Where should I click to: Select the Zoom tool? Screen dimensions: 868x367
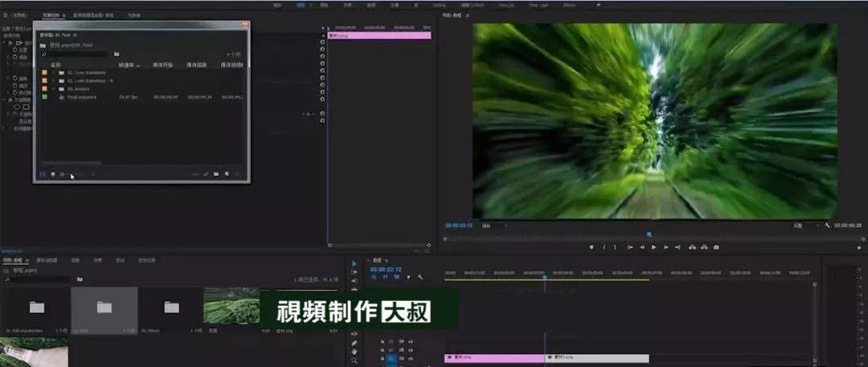coord(354,361)
